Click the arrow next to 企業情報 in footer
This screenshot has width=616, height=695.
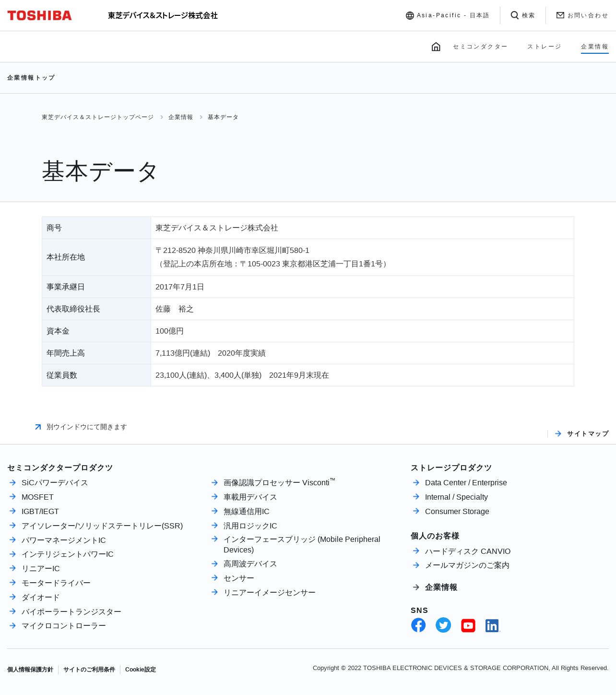click(416, 587)
